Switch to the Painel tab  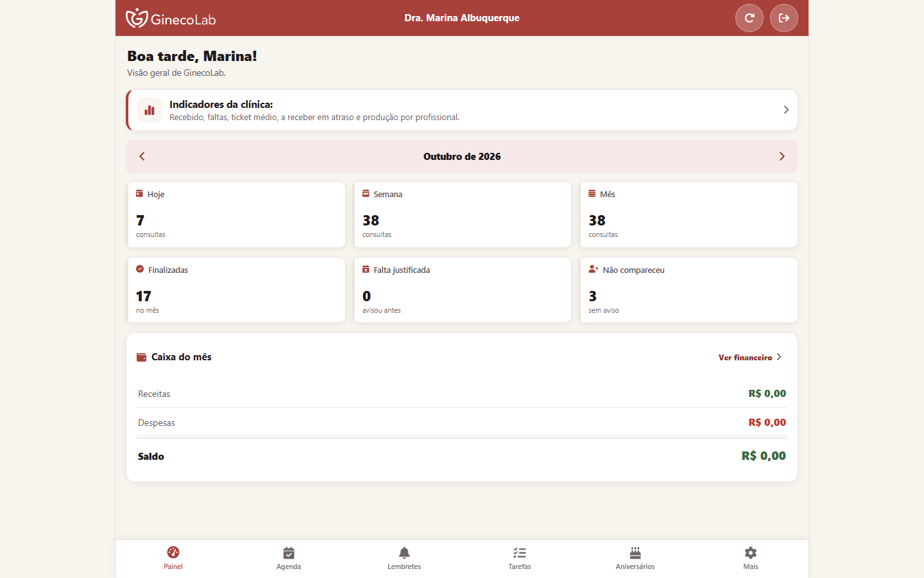(173, 558)
